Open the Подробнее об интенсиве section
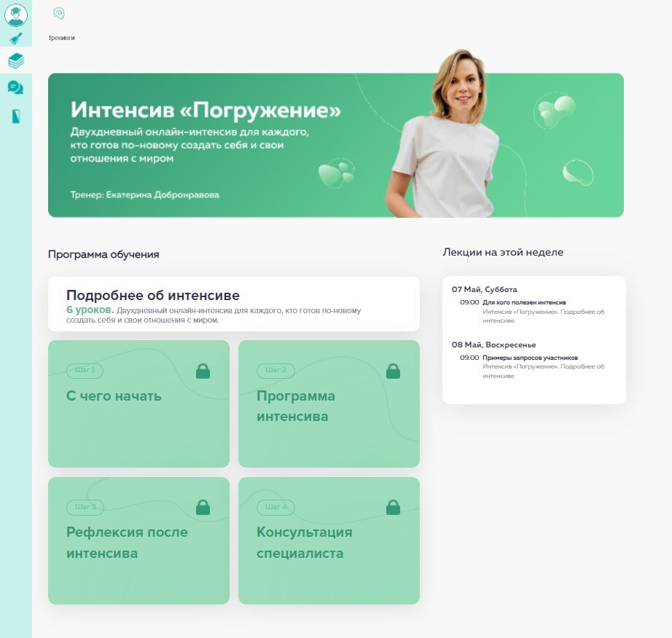Image resolution: width=672 pixels, height=638 pixels. click(153, 296)
